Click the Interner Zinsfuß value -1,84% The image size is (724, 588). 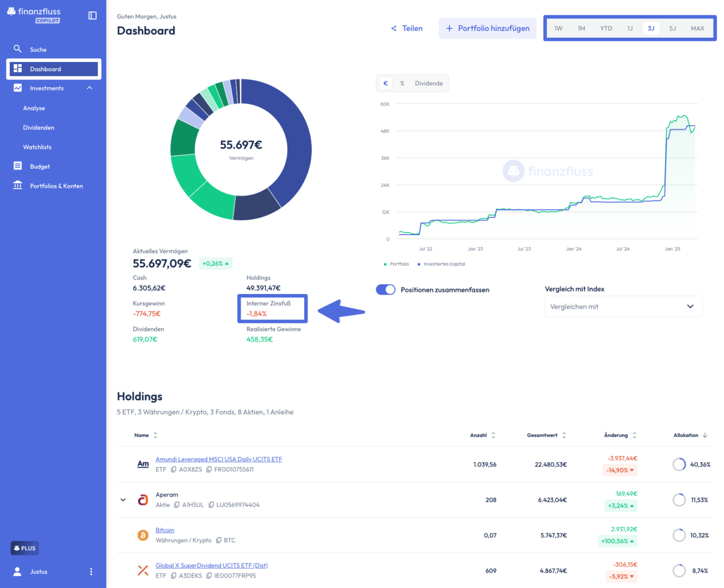(x=256, y=314)
